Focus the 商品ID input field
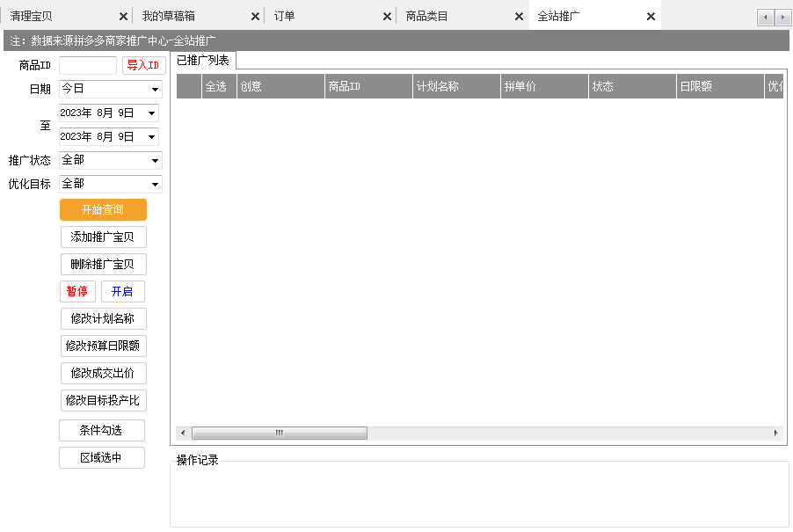The height and width of the screenshot is (532, 793). coord(88,65)
